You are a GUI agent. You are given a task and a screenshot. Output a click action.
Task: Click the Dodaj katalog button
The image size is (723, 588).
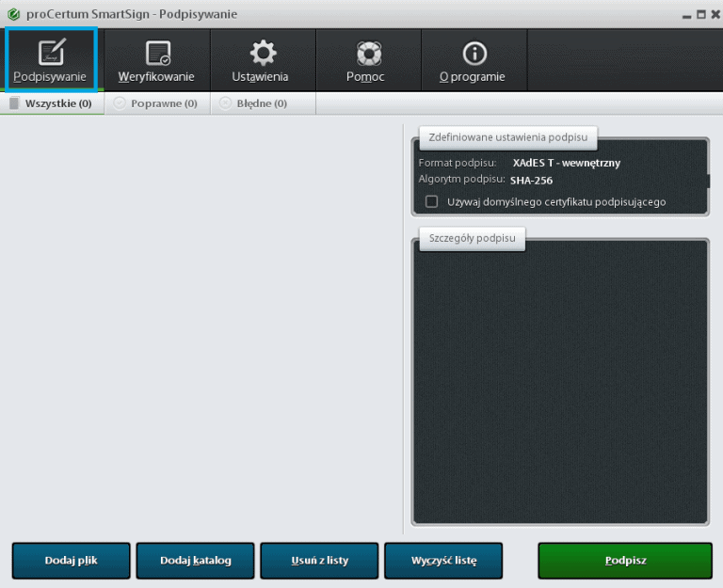pos(195,561)
